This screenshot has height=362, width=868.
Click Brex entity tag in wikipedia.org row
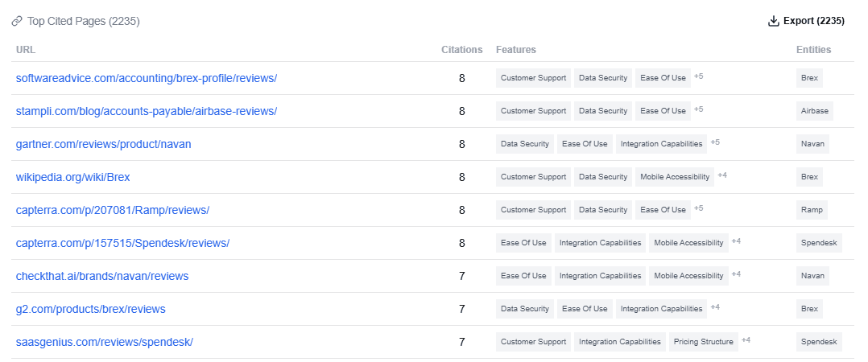coord(809,178)
